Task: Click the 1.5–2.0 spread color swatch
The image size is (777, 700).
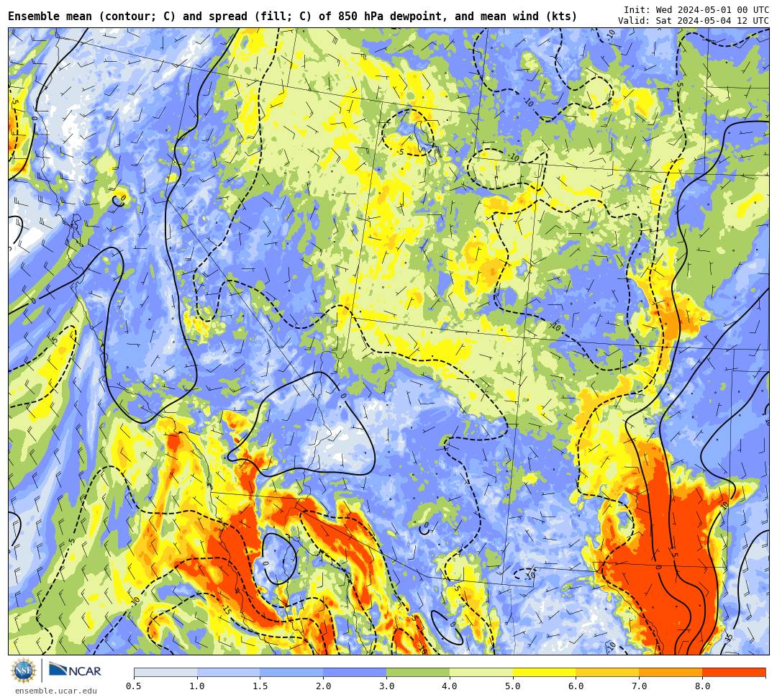Action: pos(292,672)
